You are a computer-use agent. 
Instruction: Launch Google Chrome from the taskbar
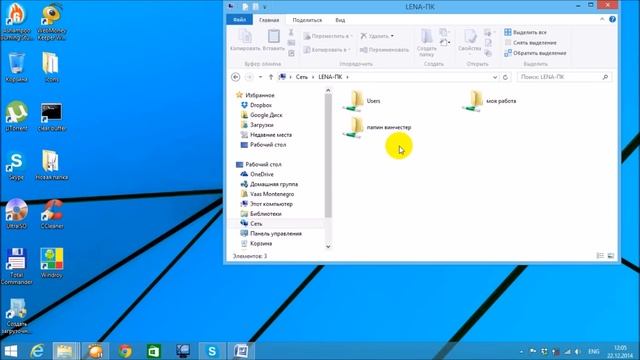pyautogui.click(x=125, y=351)
